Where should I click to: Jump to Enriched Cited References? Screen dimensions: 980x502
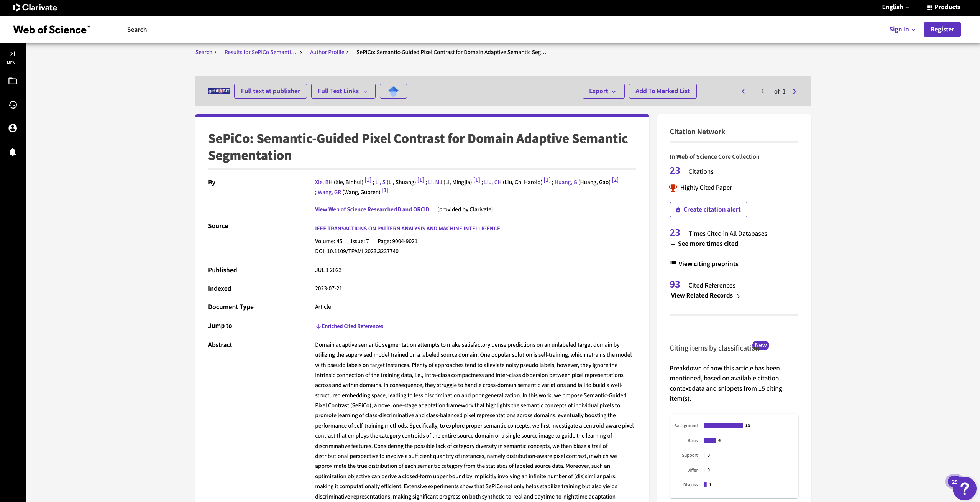tap(350, 326)
